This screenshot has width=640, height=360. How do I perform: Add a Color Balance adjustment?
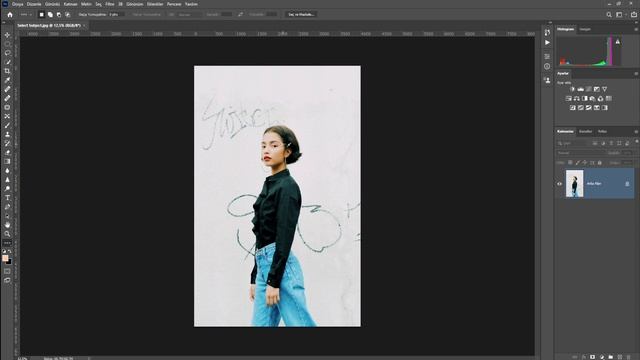[x=576, y=98]
